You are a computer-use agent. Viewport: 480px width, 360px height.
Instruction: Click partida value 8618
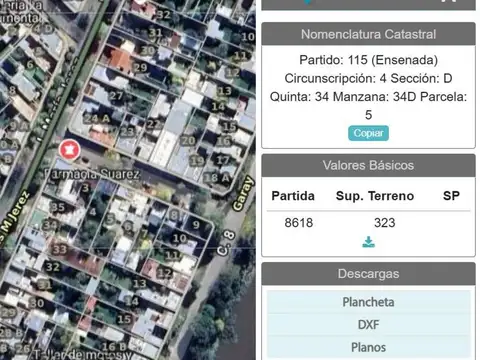tap(299, 223)
